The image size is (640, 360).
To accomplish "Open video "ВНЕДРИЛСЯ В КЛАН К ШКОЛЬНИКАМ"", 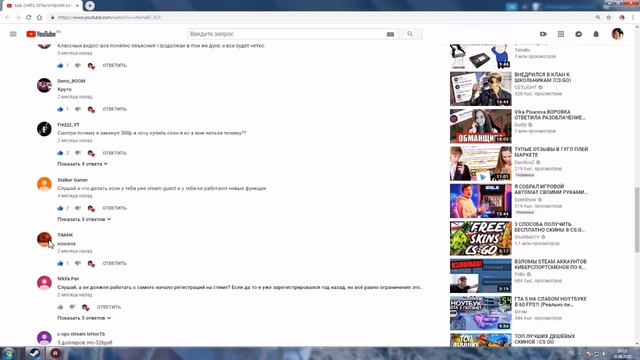I will 542,77.
